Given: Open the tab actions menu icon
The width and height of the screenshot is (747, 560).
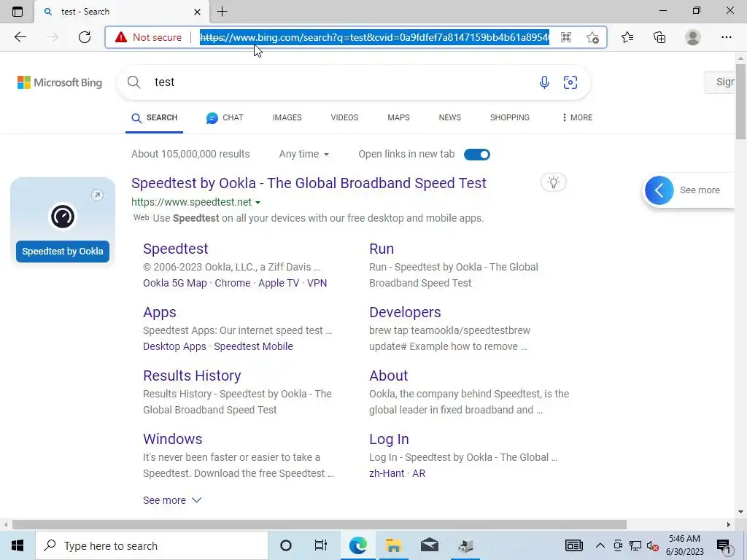Looking at the screenshot, I should pyautogui.click(x=18, y=12).
